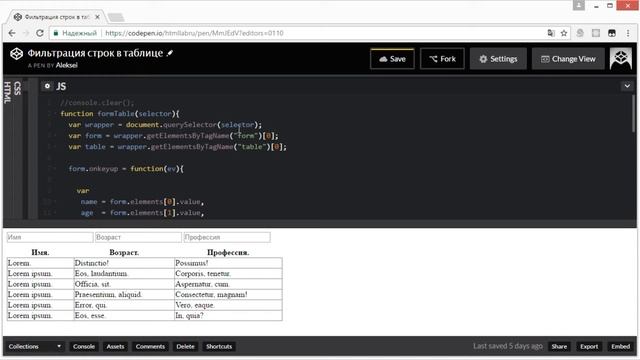
Task: Open pen Settings
Action: (x=498, y=59)
